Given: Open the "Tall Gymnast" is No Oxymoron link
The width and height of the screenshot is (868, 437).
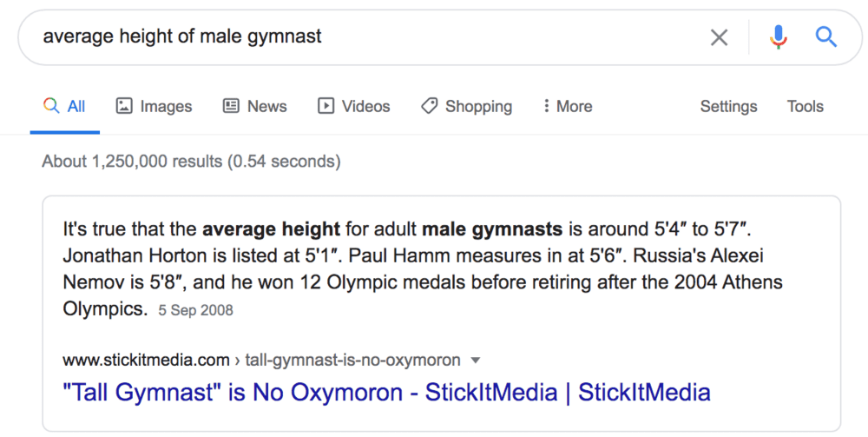Looking at the screenshot, I should coord(386,392).
